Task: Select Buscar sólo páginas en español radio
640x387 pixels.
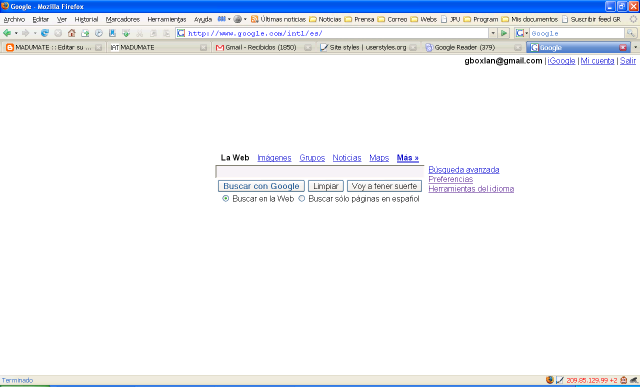Action: pyautogui.click(x=302, y=199)
